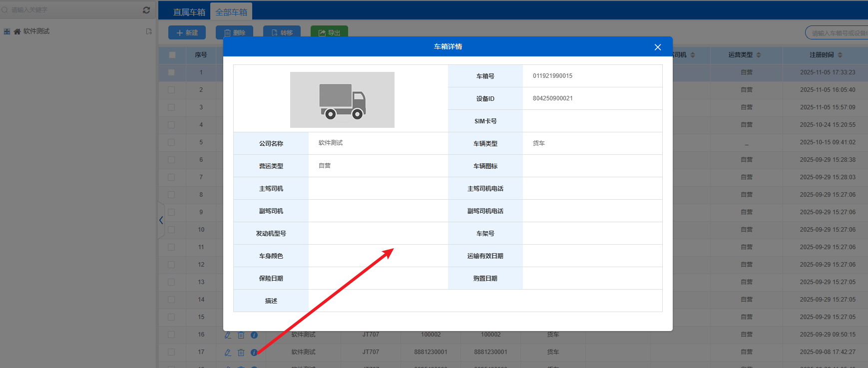Click the edit pencil icon in row 17

point(228,353)
